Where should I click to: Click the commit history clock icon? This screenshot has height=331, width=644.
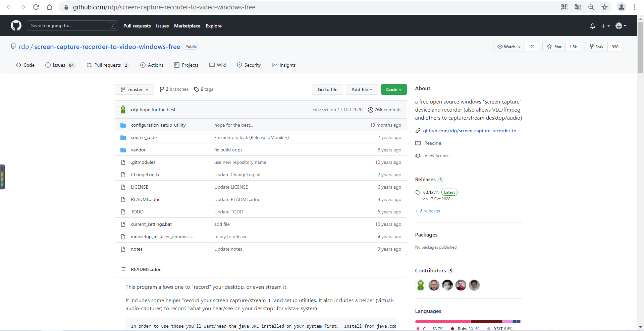click(x=371, y=110)
